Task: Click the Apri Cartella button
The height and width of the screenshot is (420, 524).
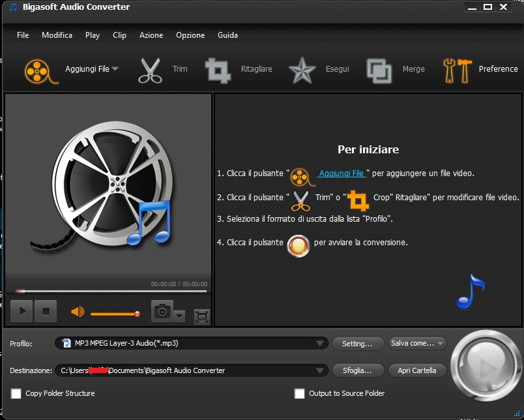Action: coord(416,370)
